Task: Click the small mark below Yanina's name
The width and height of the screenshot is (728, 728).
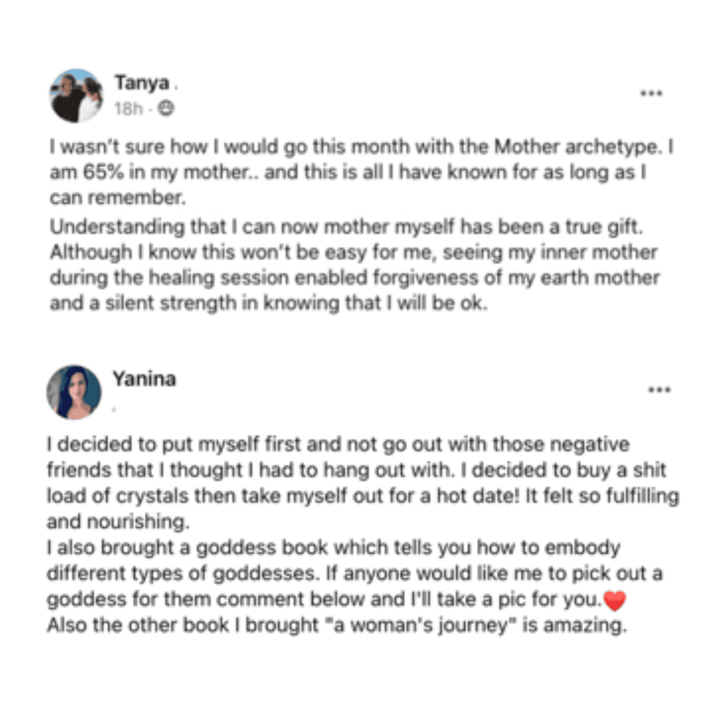Action: pos(114,409)
